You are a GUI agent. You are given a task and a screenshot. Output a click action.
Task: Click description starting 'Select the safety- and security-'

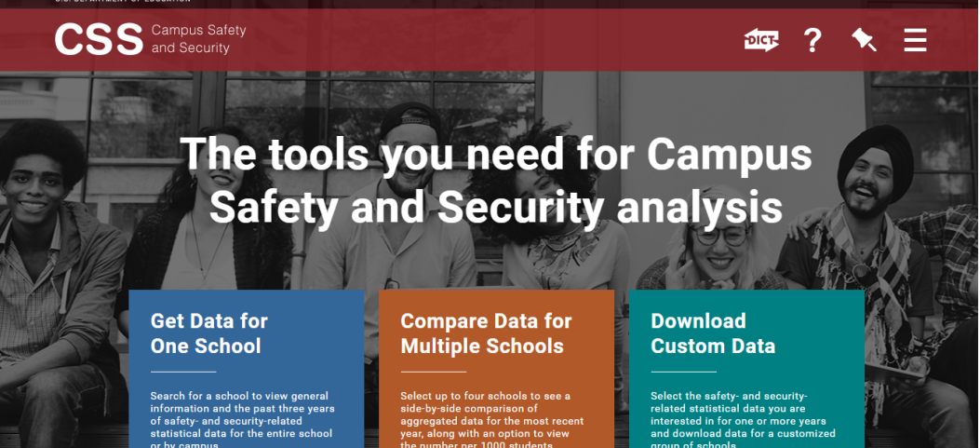coord(743,420)
